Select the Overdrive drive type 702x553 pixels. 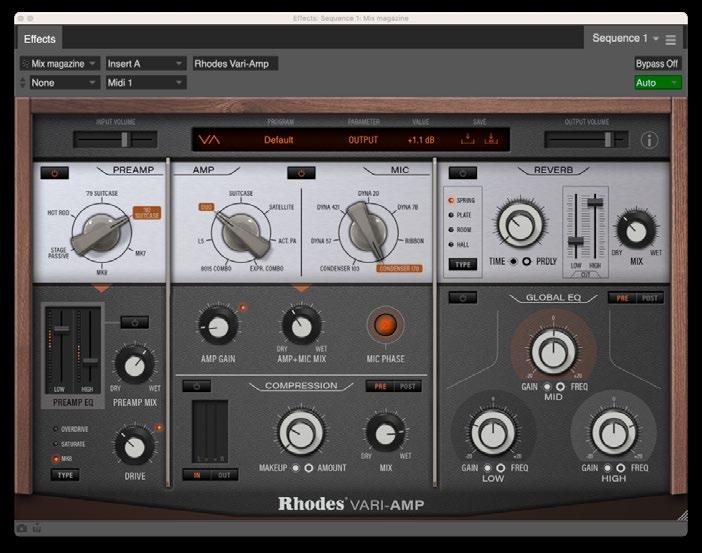(71, 429)
